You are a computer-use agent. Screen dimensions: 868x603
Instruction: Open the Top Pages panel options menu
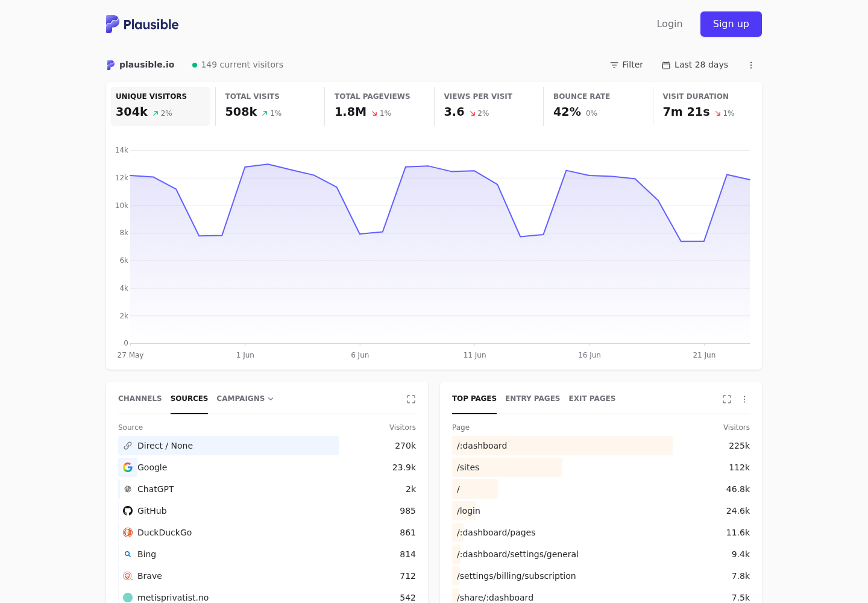click(744, 399)
